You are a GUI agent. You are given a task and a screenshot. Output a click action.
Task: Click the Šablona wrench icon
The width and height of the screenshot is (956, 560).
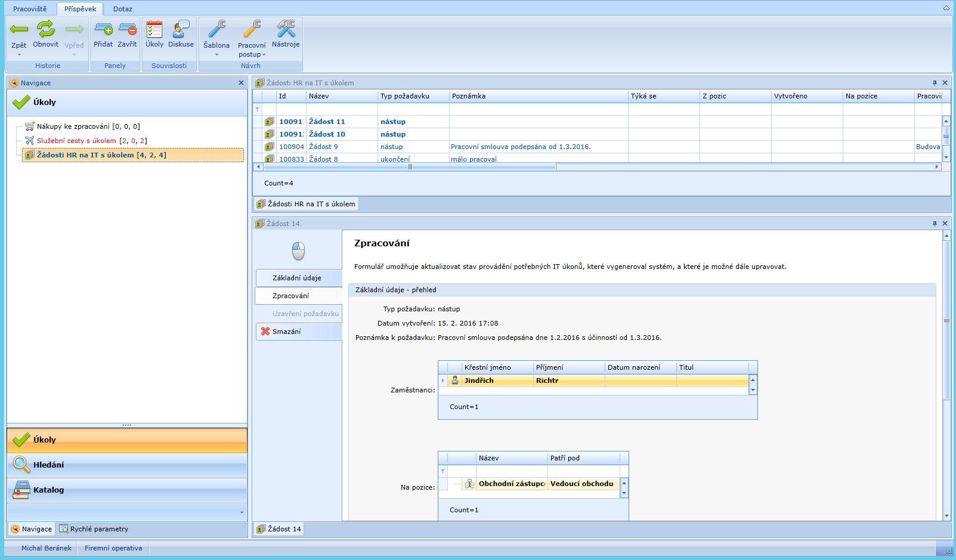coord(216,29)
